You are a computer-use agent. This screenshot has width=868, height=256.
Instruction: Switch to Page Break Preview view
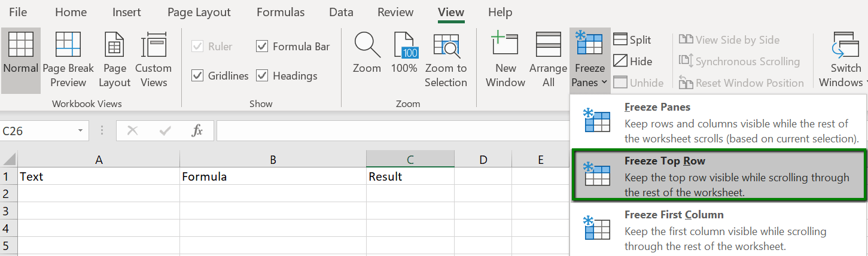point(68,60)
